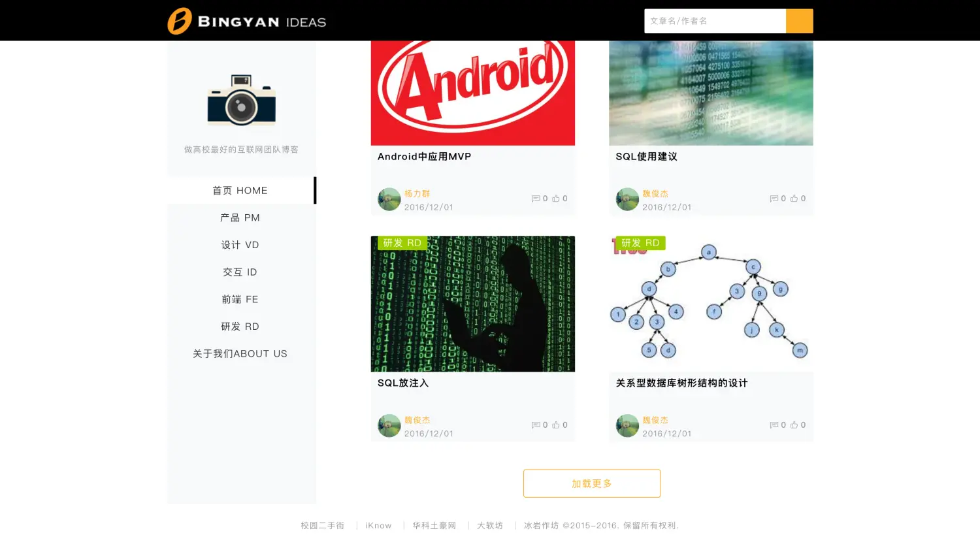980x546 pixels.
Task: Click the 冰岩作坊 copyright text
Action: [601, 526]
